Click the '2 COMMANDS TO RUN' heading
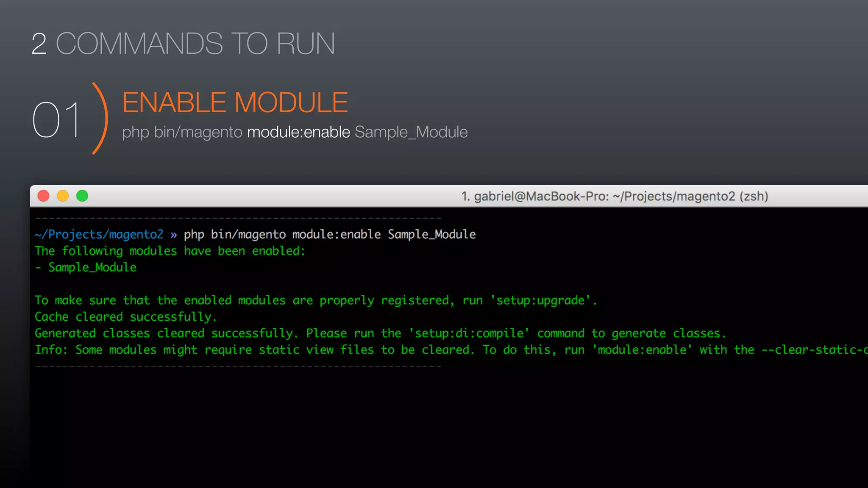Image resolution: width=868 pixels, height=488 pixels. point(184,43)
